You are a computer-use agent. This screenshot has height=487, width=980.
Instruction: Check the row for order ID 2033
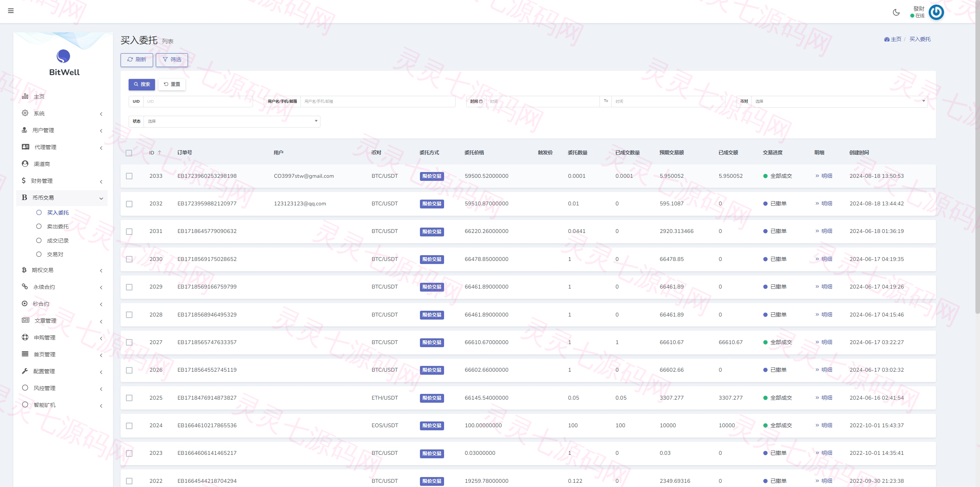pyautogui.click(x=129, y=176)
